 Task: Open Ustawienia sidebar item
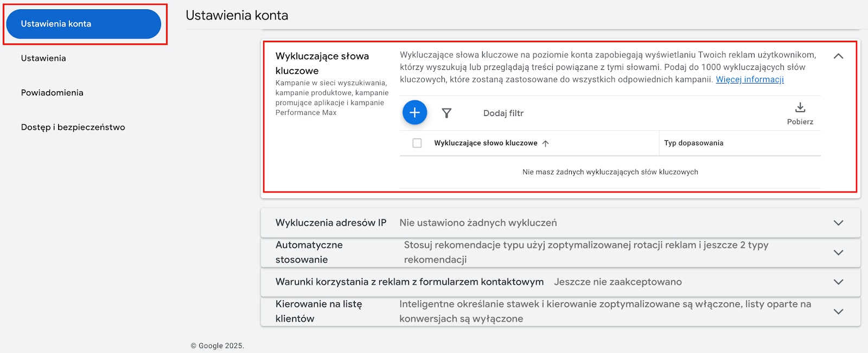pyautogui.click(x=43, y=58)
